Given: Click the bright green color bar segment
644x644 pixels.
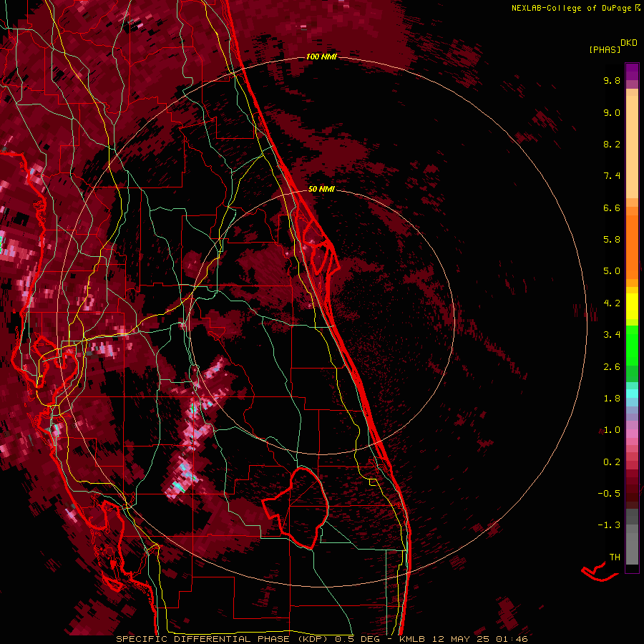Looking at the screenshot, I should [x=632, y=344].
